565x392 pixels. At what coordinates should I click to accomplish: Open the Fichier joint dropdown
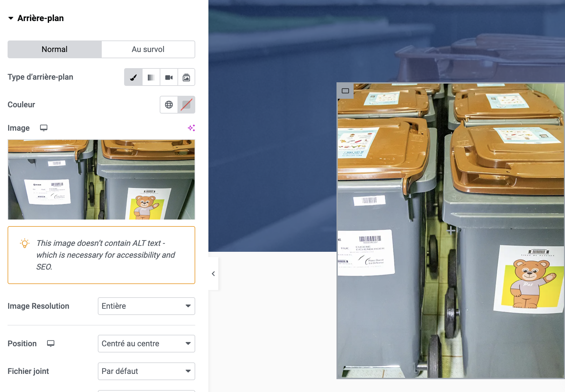click(x=147, y=371)
